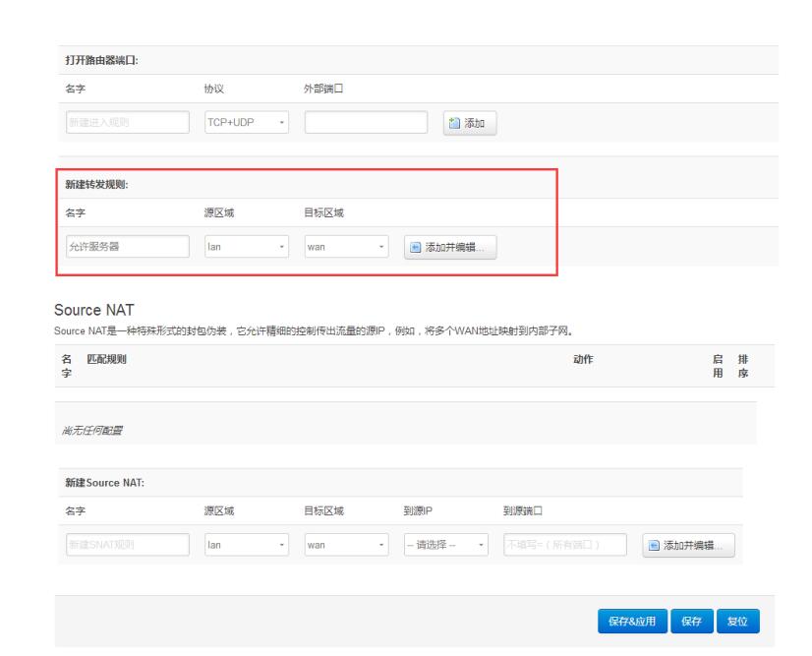Image resolution: width=812 pixels, height=656 pixels.
Task: Click the 复位 reset button
Action: [737, 622]
